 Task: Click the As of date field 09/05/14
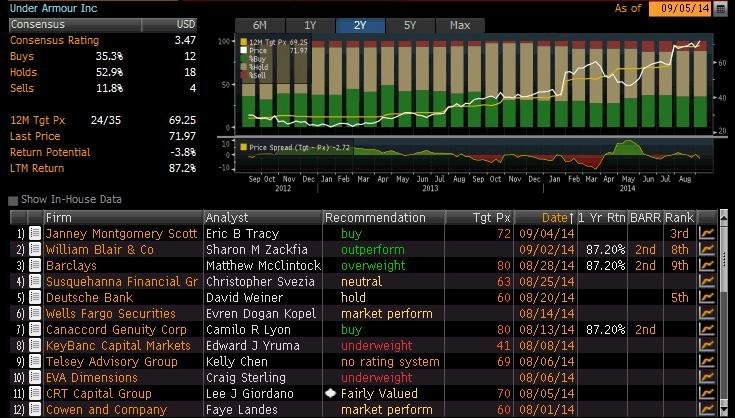click(x=680, y=8)
